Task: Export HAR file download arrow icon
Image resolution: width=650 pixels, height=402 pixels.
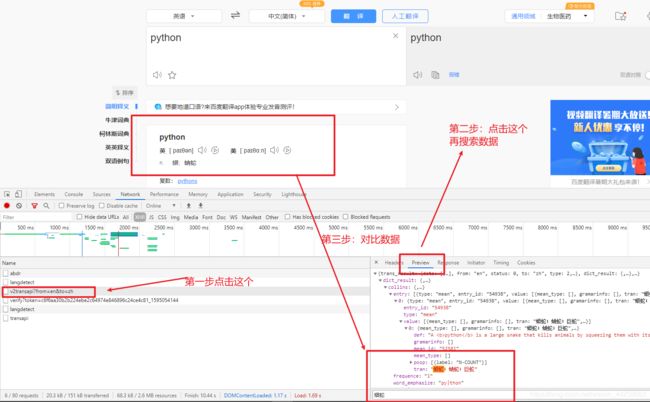Action: 201,206
